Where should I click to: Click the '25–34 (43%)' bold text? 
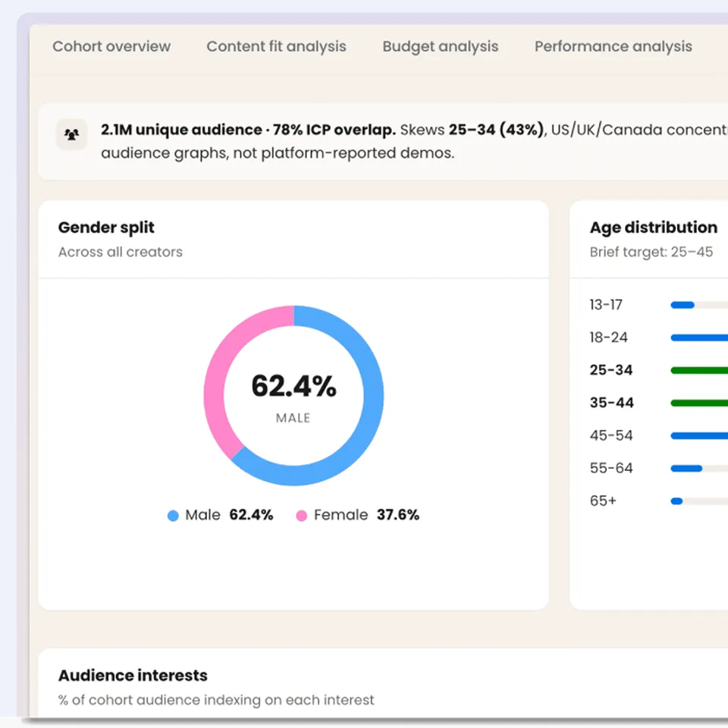(x=496, y=130)
